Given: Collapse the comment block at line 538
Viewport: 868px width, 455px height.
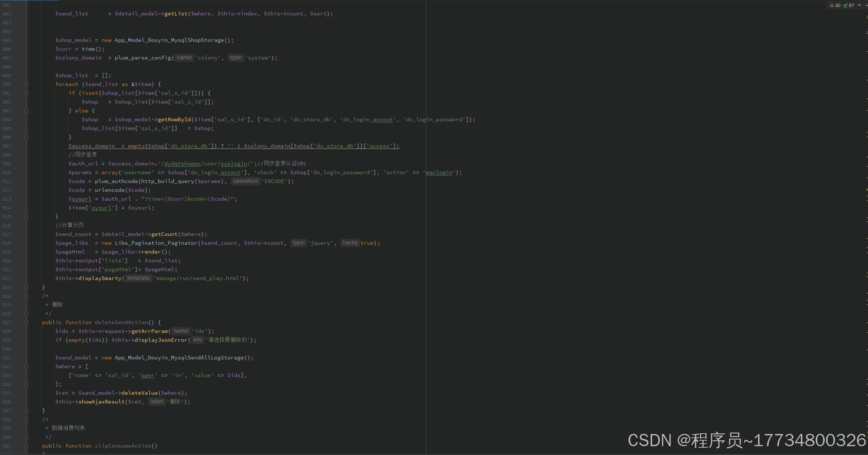Looking at the screenshot, I should pos(26,419).
